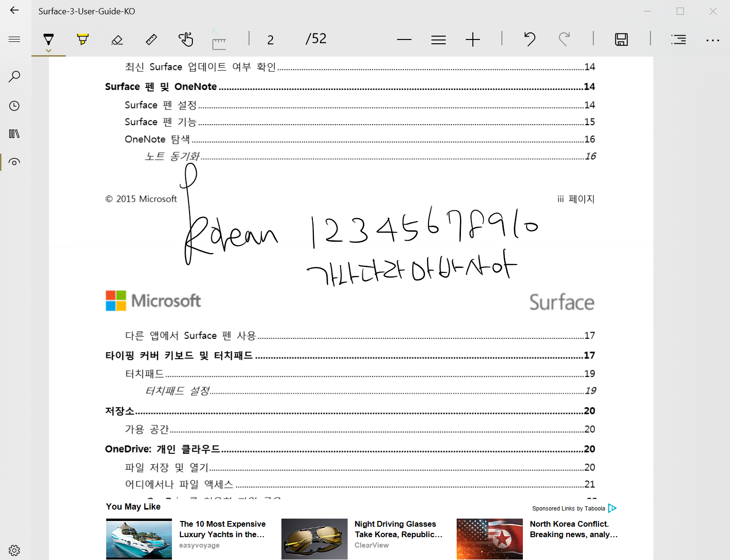This screenshot has height=560, width=730.
Task: Select the eraser tool
Action: (117, 39)
